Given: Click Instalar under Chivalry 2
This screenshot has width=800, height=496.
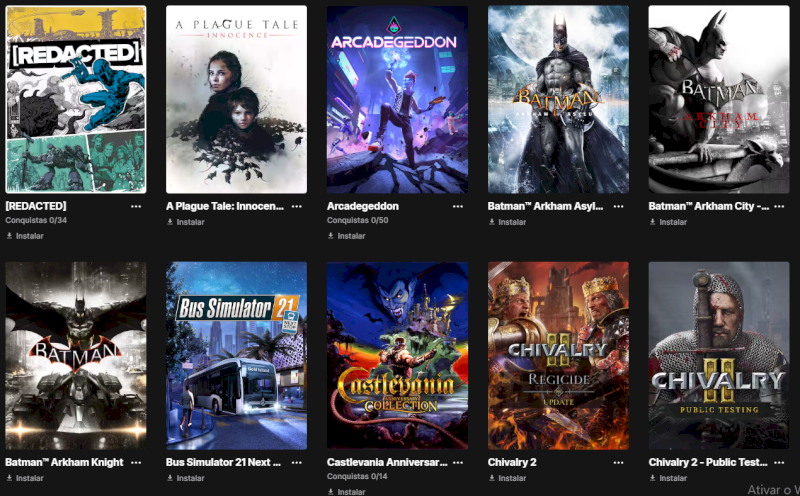Looking at the screenshot, I should coord(507,478).
